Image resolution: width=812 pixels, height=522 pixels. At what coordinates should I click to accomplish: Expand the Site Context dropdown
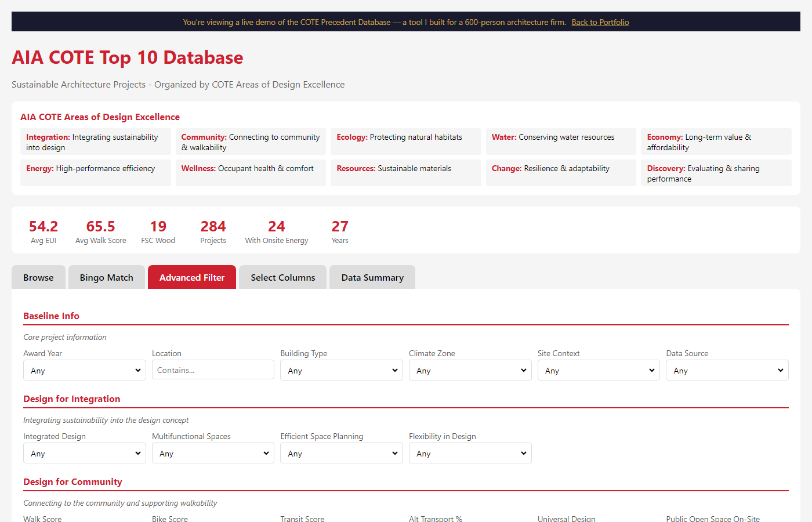[x=599, y=370]
